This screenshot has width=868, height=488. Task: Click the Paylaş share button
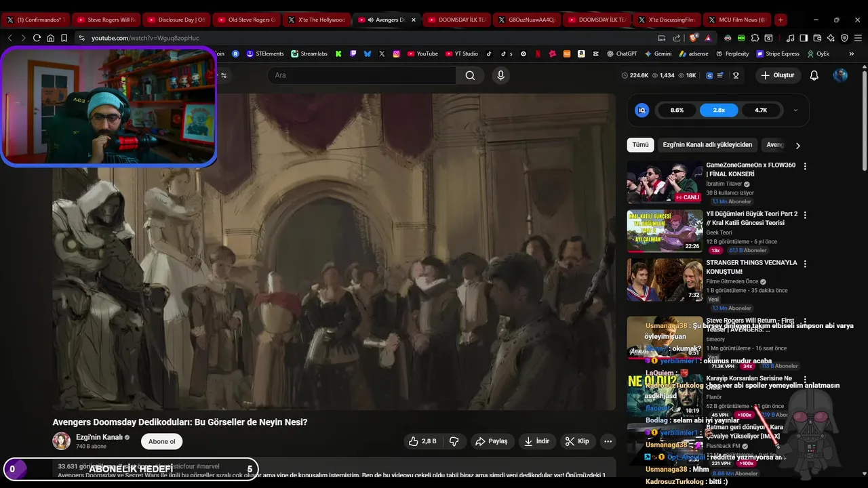[492, 441]
